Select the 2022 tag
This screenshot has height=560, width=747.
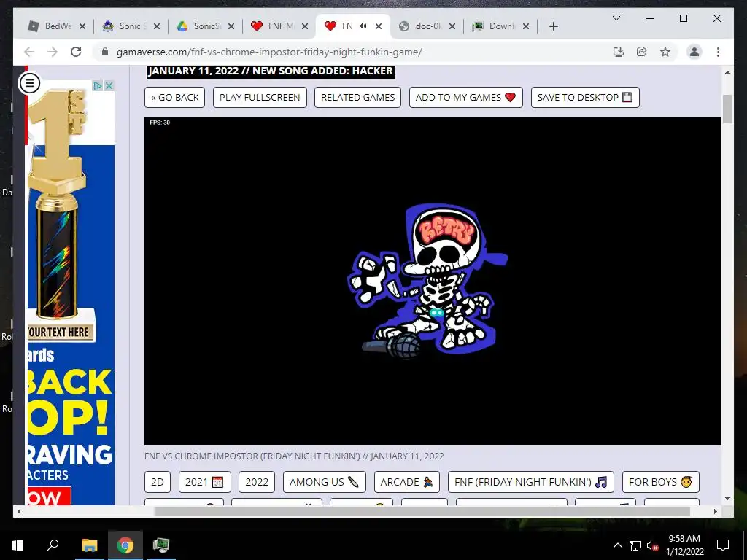(x=257, y=482)
